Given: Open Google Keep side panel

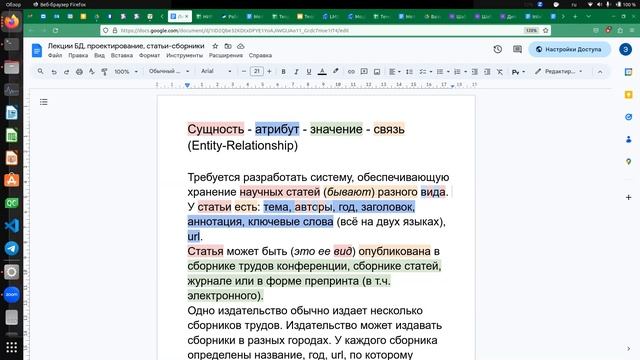Looking at the screenshot, I should [x=629, y=95].
